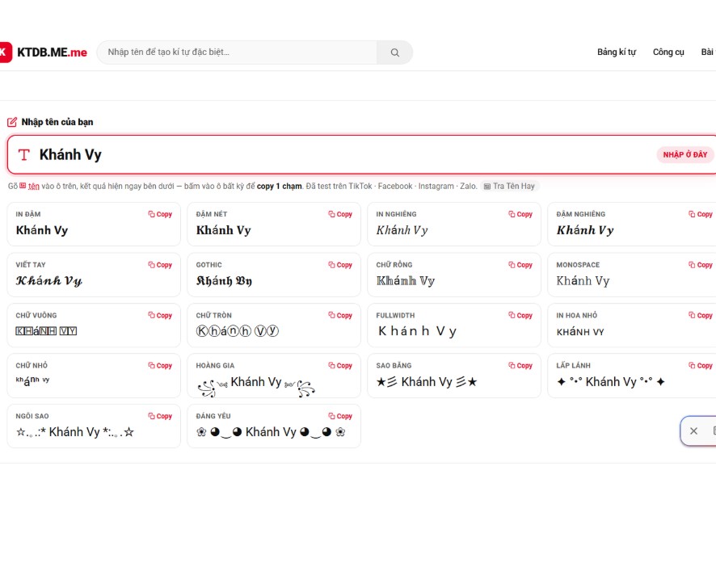The width and height of the screenshot is (716, 588).
Task: Open the Bảng kí tự menu
Action: coord(617,52)
